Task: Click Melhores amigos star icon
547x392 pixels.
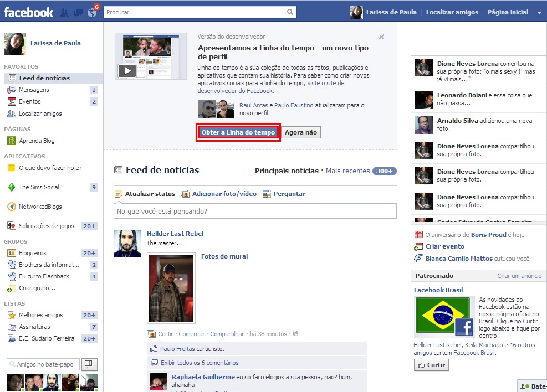Action: (x=12, y=316)
